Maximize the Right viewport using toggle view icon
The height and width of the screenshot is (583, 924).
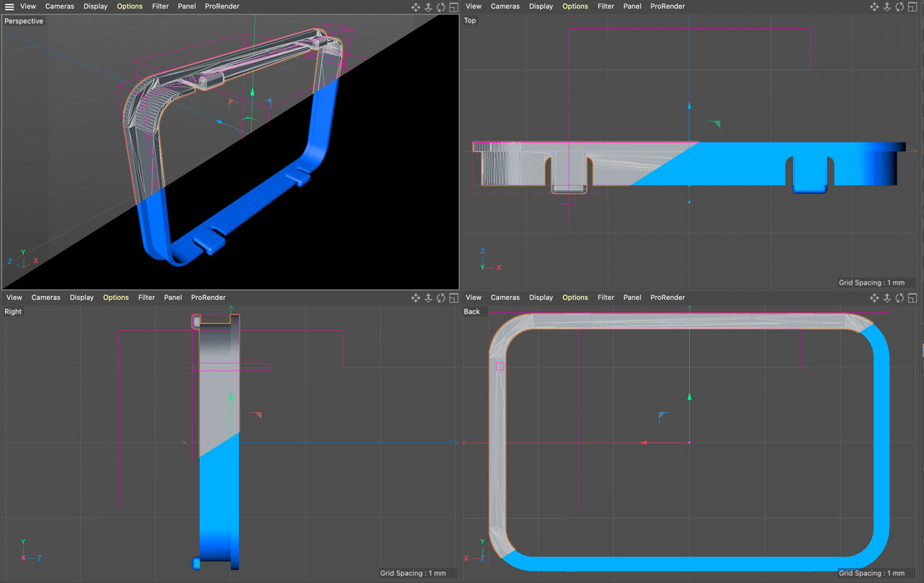pos(453,298)
